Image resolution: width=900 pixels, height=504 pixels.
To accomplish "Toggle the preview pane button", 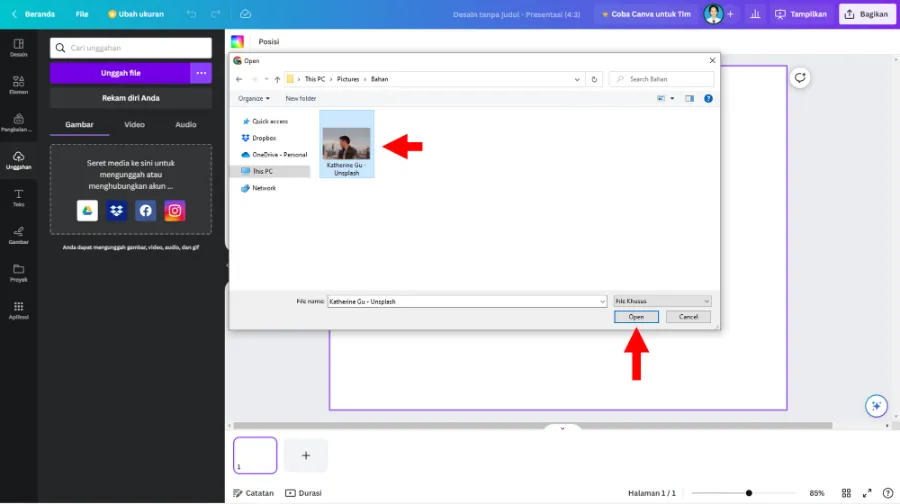I will 689,99.
